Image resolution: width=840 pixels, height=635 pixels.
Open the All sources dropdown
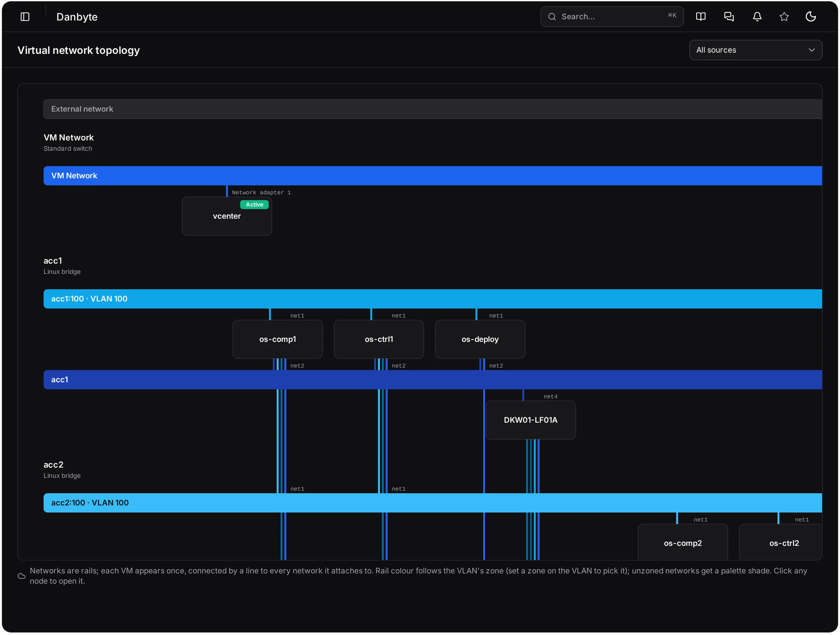pyautogui.click(x=755, y=50)
